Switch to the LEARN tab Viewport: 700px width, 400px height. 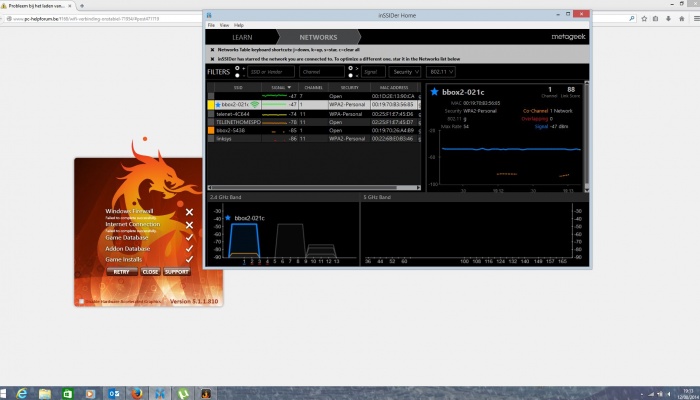242,37
